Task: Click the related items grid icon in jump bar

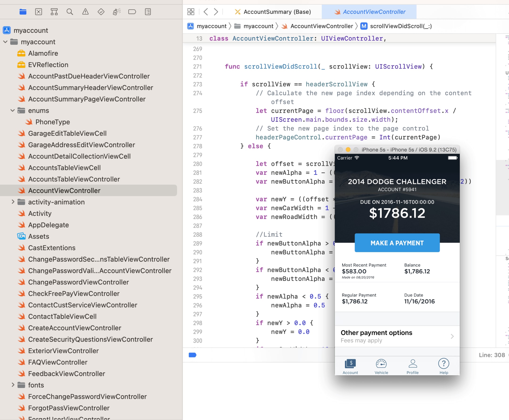Action: 191,11
